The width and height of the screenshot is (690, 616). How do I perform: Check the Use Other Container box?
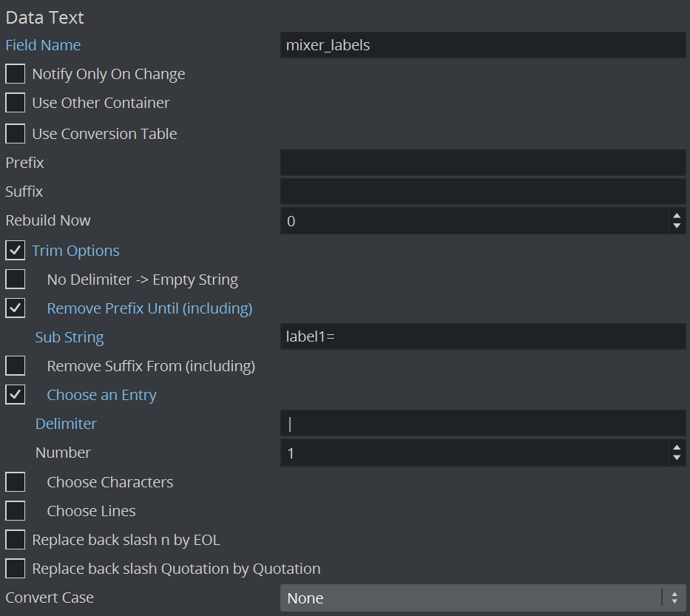(x=16, y=103)
